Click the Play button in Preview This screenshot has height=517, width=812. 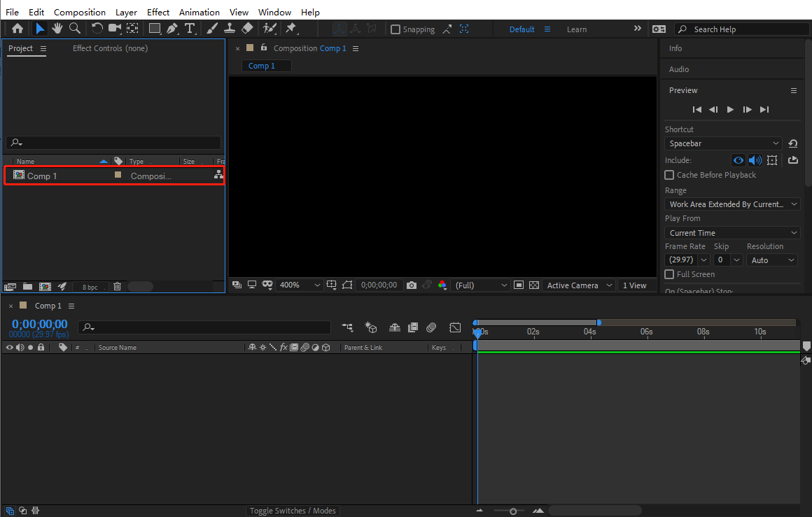pos(730,109)
